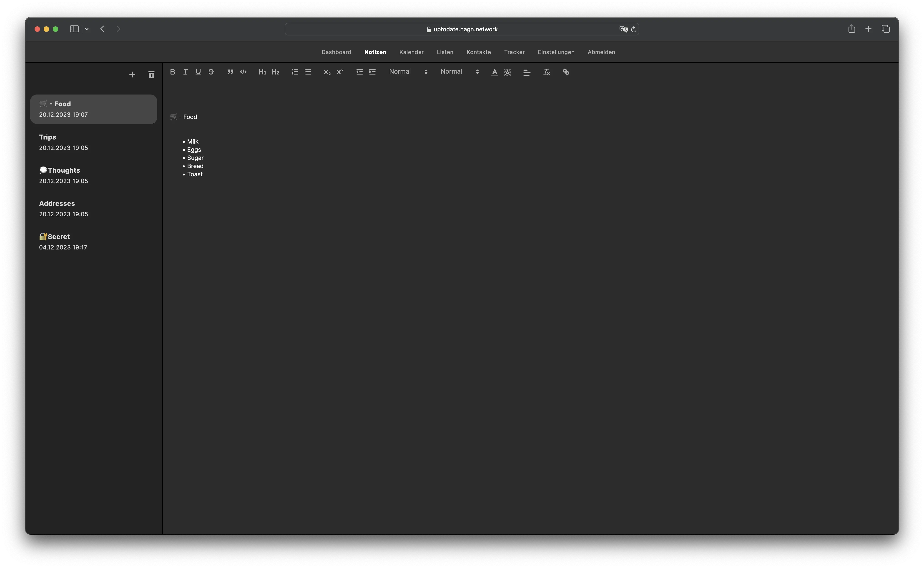Toggle bold formatting
Viewport: 924px width, 568px height.
173,72
